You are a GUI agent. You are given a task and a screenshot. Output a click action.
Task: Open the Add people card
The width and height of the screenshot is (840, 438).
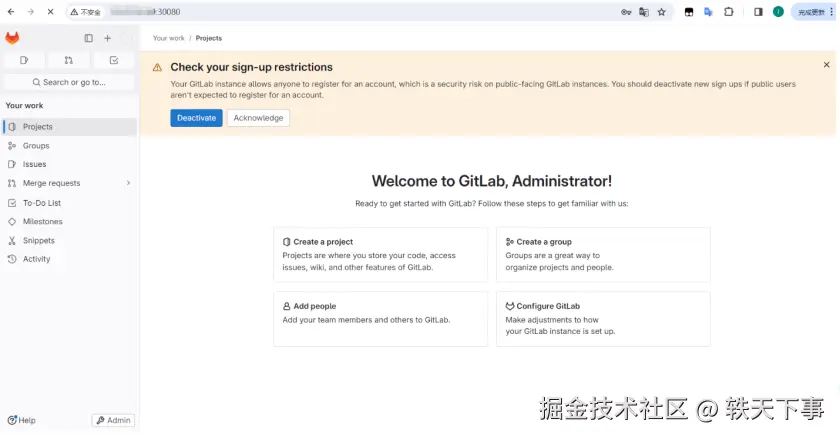click(x=380, y=319)
